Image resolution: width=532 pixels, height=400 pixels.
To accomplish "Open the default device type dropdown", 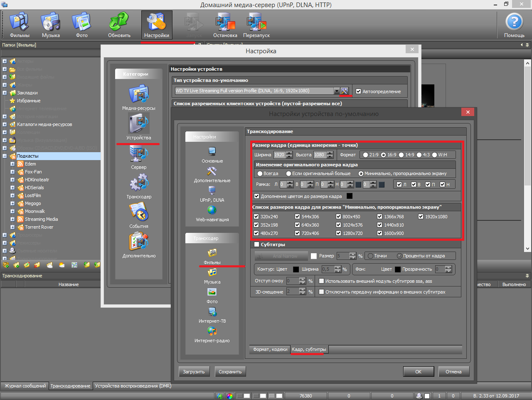I will (x=337, y=91).
